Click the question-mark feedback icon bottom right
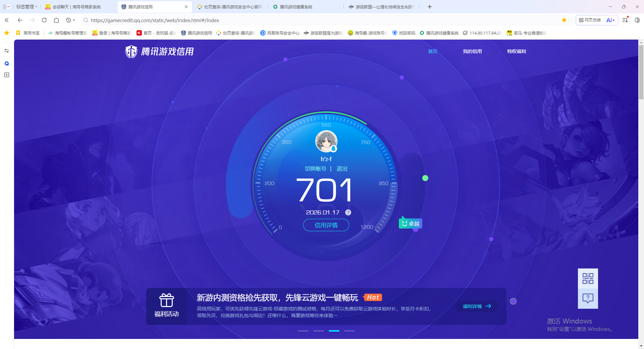Screen dimensions: 644x349 [x=588, y=298]
